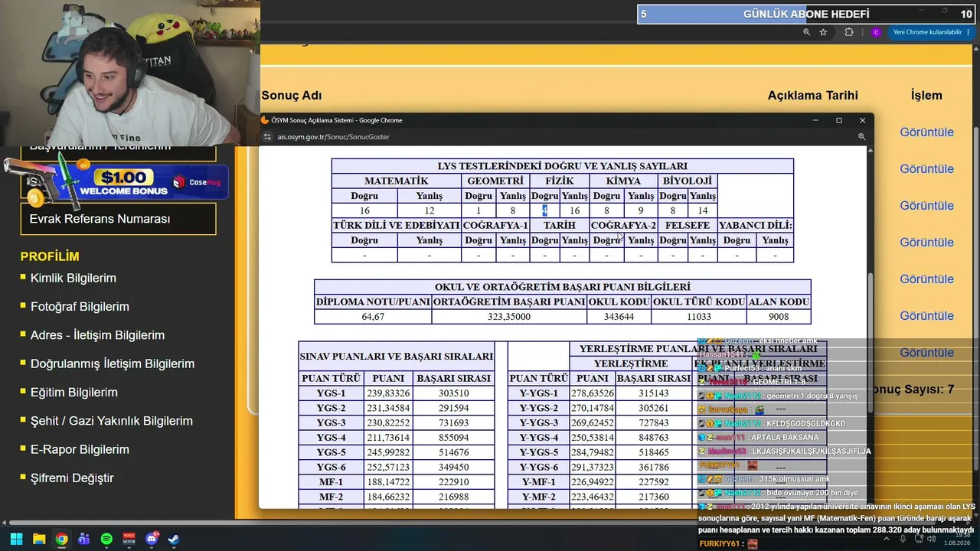980x551 pixels.
Task: Click the Y-MF-2 row label
Action: (539, 497)
